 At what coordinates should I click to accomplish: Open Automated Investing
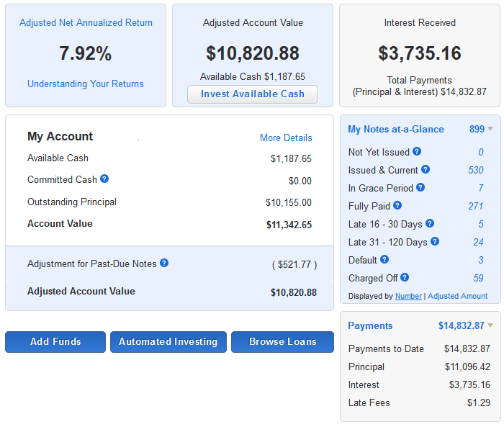tap(168, 342)
